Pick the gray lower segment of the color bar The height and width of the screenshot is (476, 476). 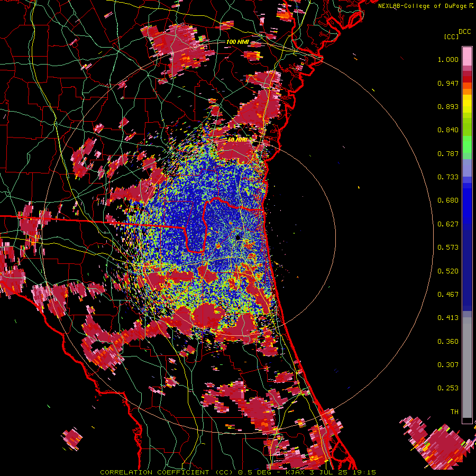(467, 369)
